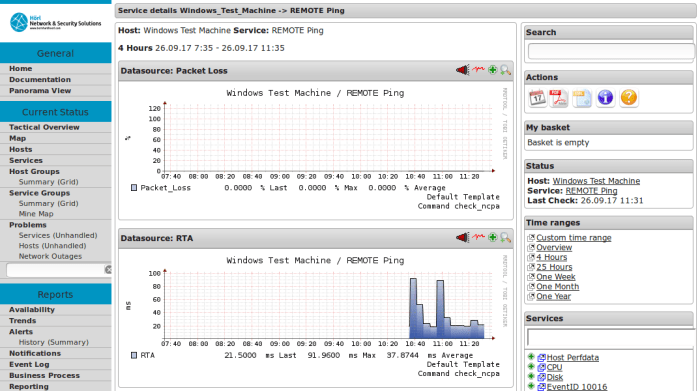Click popup icon beside One Year
The width and height of the screenshot is (700, 391).
click(x=531, y=296)
